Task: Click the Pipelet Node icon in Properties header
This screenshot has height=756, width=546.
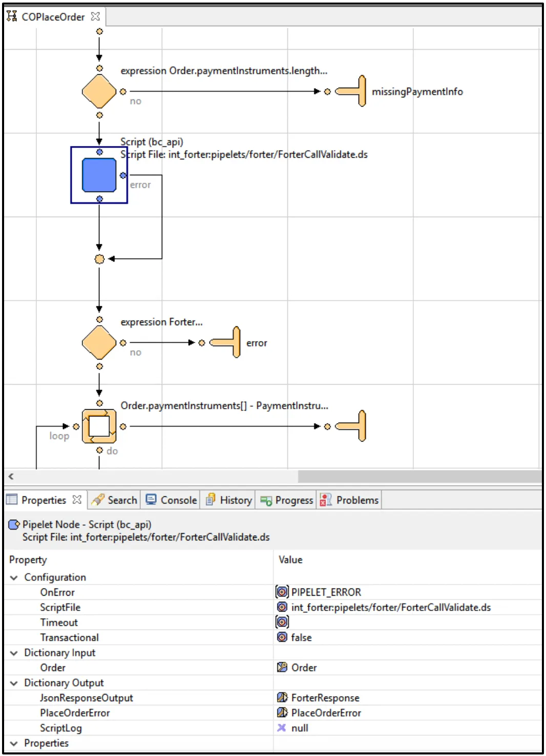Action: 14,524
